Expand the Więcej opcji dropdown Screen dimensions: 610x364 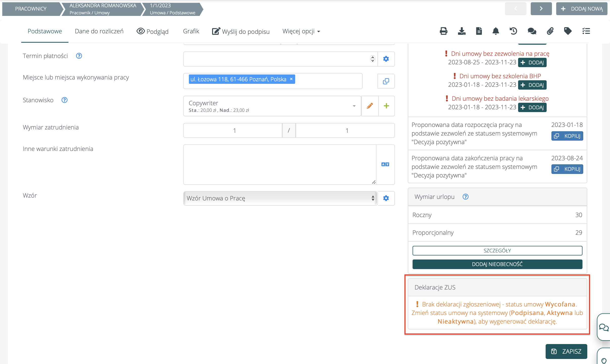click(x=301, y=31)
